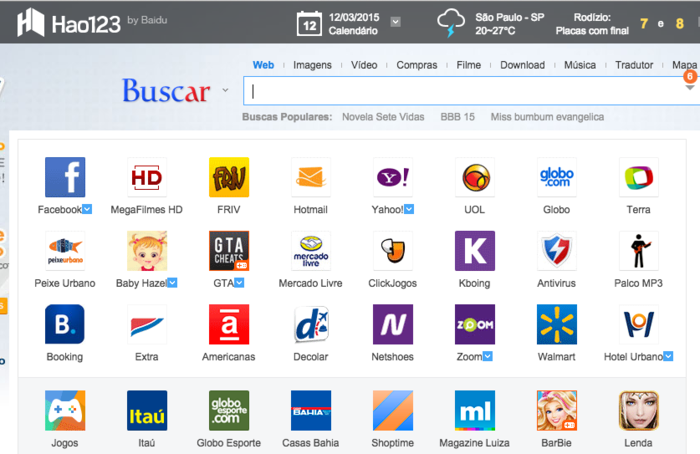Click the orange notification badge 6
Screen dimensions: 700x454
[x=690, y=76]
